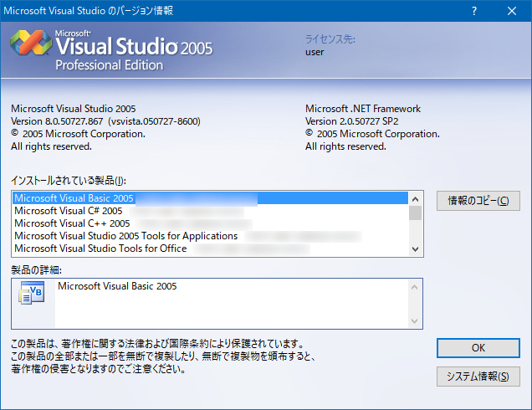Select Microsoft Visual Basic 2005 in list

click(210, 198)
